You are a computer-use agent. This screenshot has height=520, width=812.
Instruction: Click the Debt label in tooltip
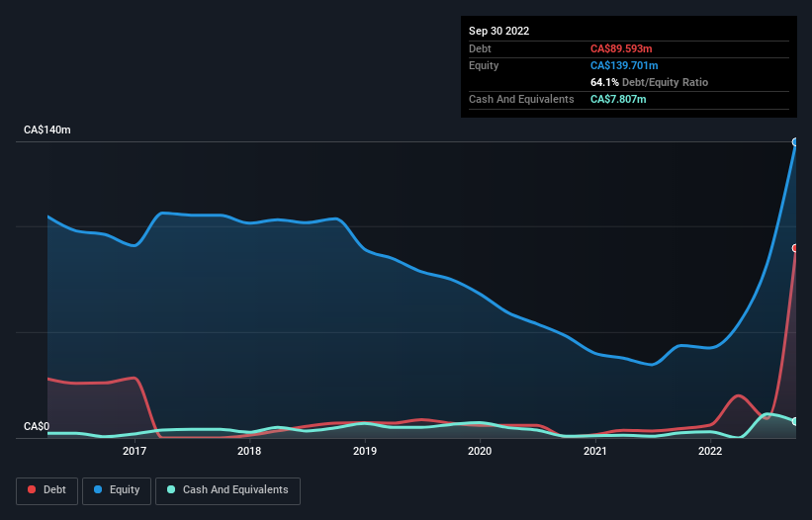pos(480,48)
